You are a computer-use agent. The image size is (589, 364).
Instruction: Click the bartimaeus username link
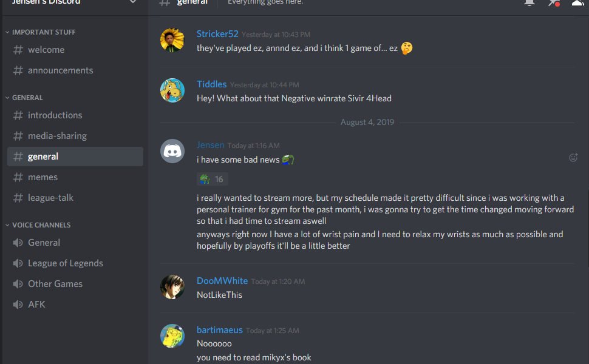[x=220, y=330]
